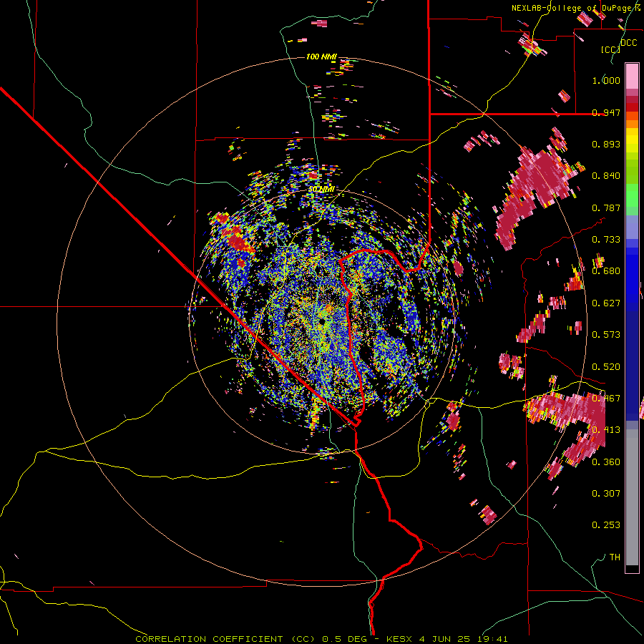
Task: Click the 0.520 scale value label
Action: (606, 367)
